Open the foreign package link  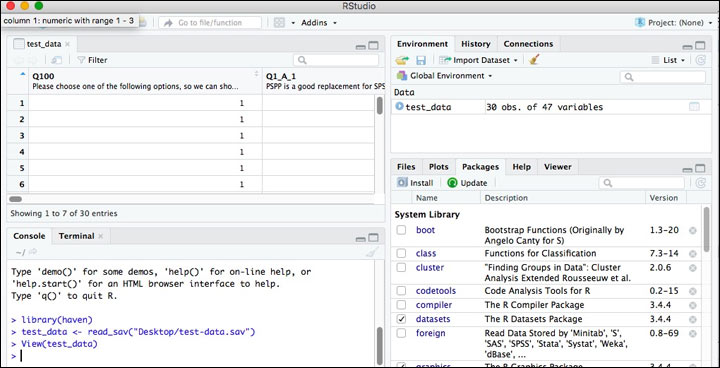point(430,333)
